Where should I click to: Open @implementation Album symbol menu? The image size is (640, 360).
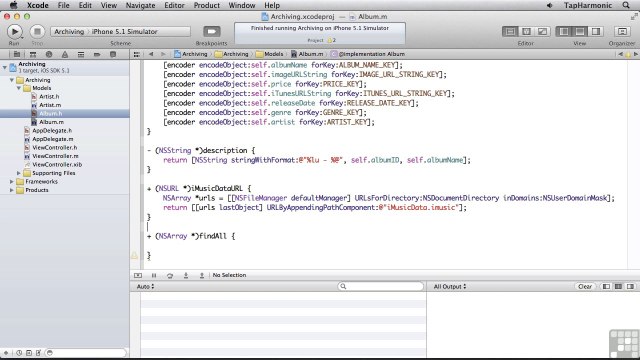coord(368,54)
